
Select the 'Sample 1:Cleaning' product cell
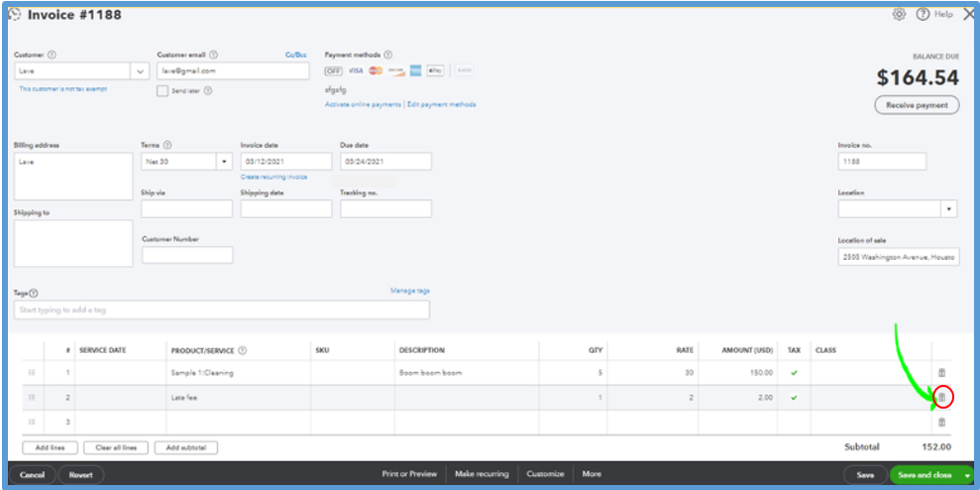coord(238,372)
